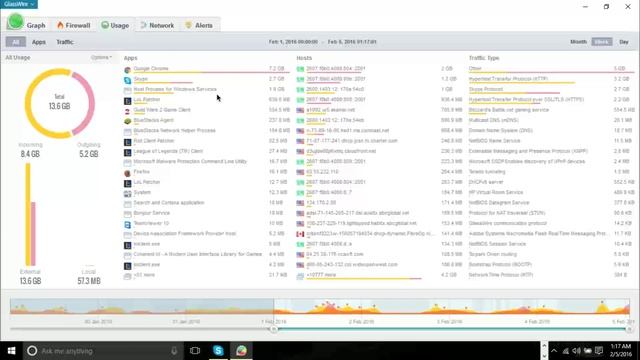Image resolution: width=640 pixels, height=360 pixels.
Task: Click the timeline graph at 2 Feb 2016
Action: [x=361, y=307]
